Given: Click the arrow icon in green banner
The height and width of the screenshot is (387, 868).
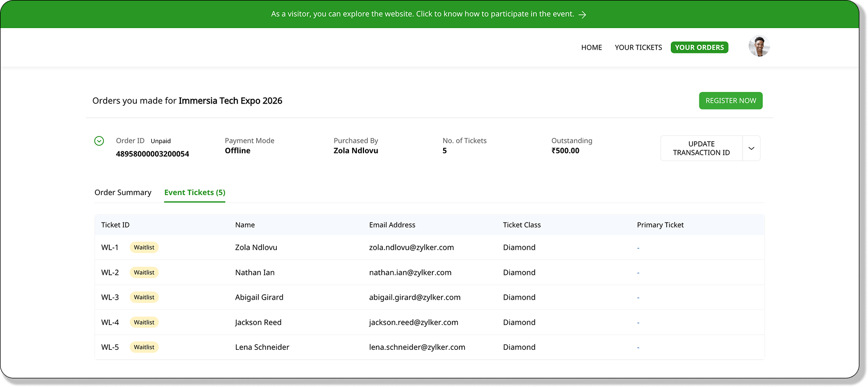Looking at the screenshot, I should [x=582, y=15].
